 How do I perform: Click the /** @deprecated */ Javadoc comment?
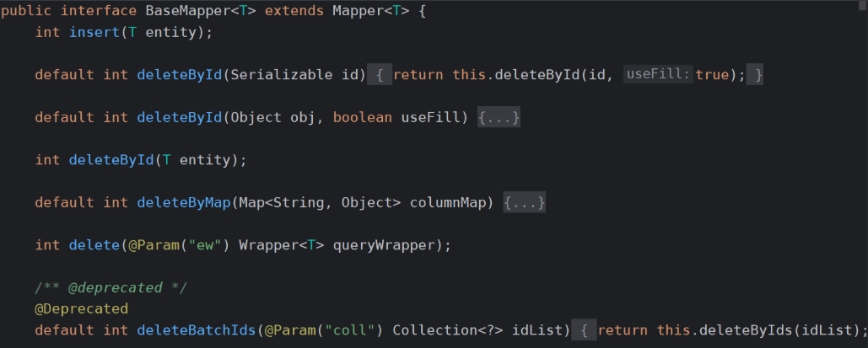tap(111, 287)
